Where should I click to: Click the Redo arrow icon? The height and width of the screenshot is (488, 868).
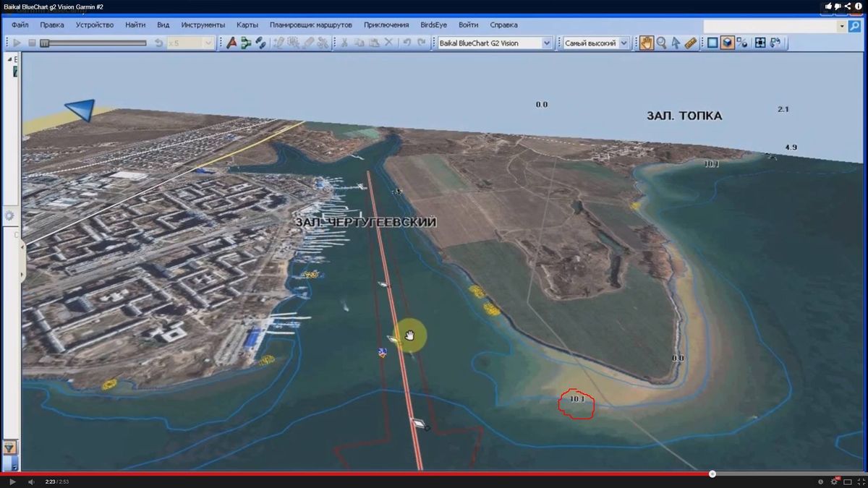click(x=421, y=43)
